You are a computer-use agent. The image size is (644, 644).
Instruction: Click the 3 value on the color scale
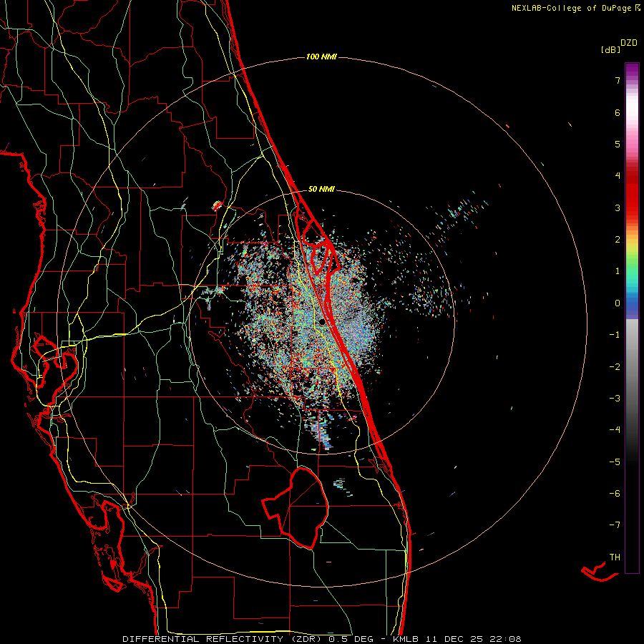[618, 208]
